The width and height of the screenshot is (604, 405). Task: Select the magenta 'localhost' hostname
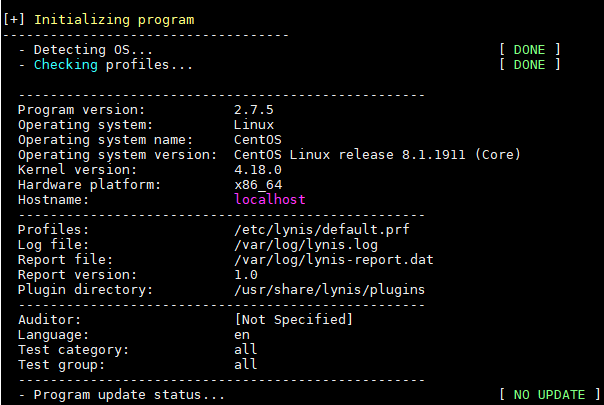pyautogui.click(x=270, y=200)
